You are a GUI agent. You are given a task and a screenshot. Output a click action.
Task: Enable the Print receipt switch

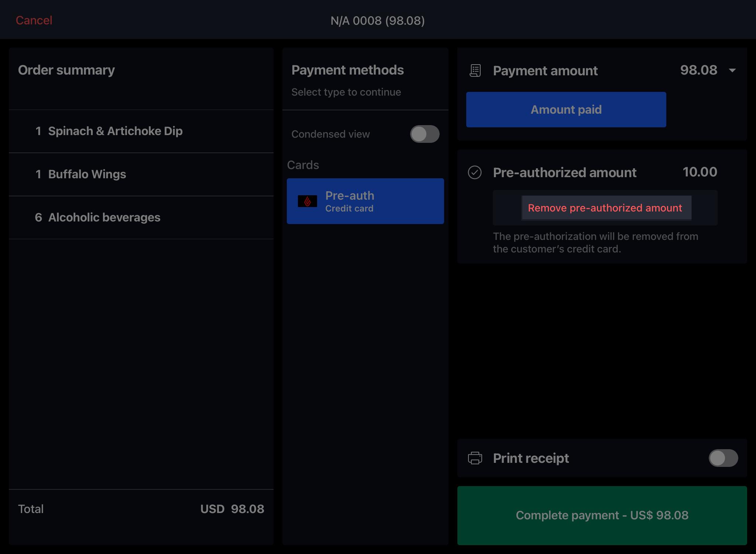point(723,458)
